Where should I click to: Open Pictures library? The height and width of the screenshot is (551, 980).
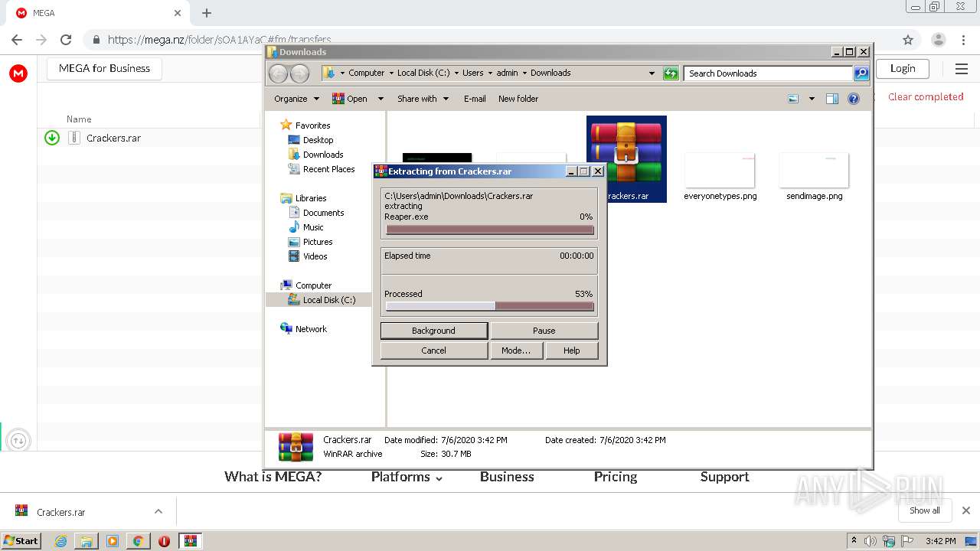(310, 242)
